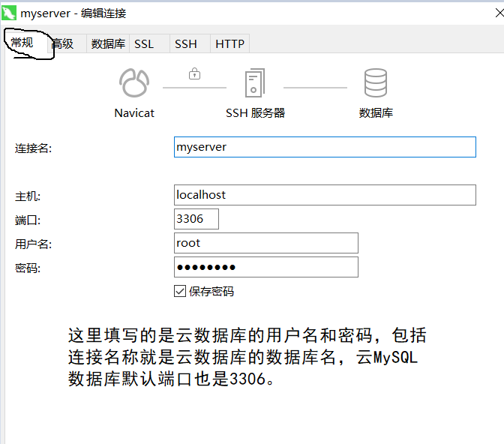Image resolution: width=504 pixels, height=444 pixels.
Task: Focus the 连接名 field containing myserver
Action: click(x=325, y=147)
